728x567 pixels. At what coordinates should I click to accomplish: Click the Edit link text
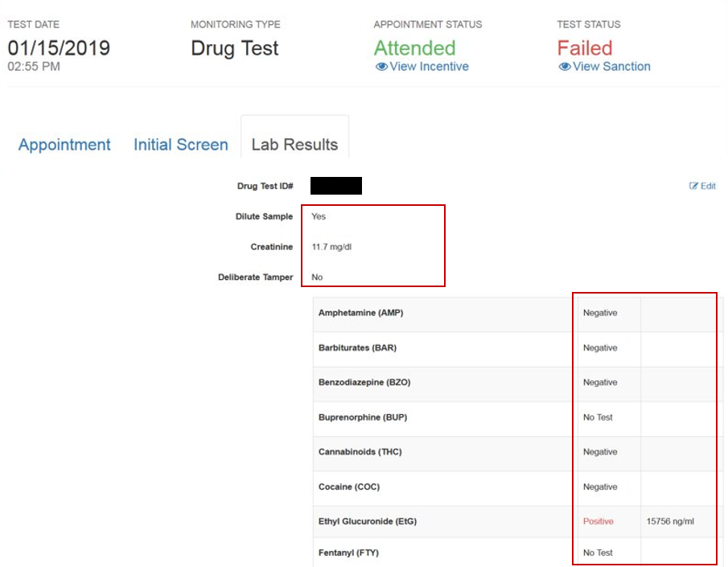click(x=708, y=186)
